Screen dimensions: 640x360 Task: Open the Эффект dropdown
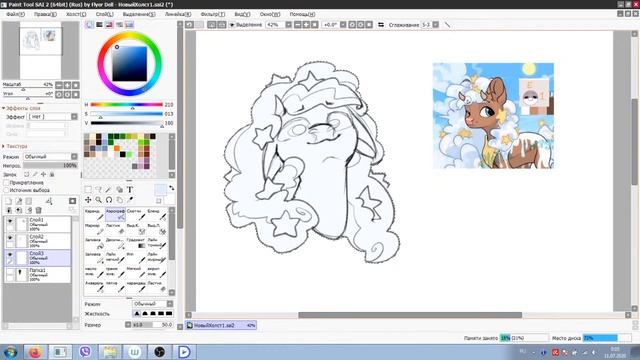tap(74, 117)
